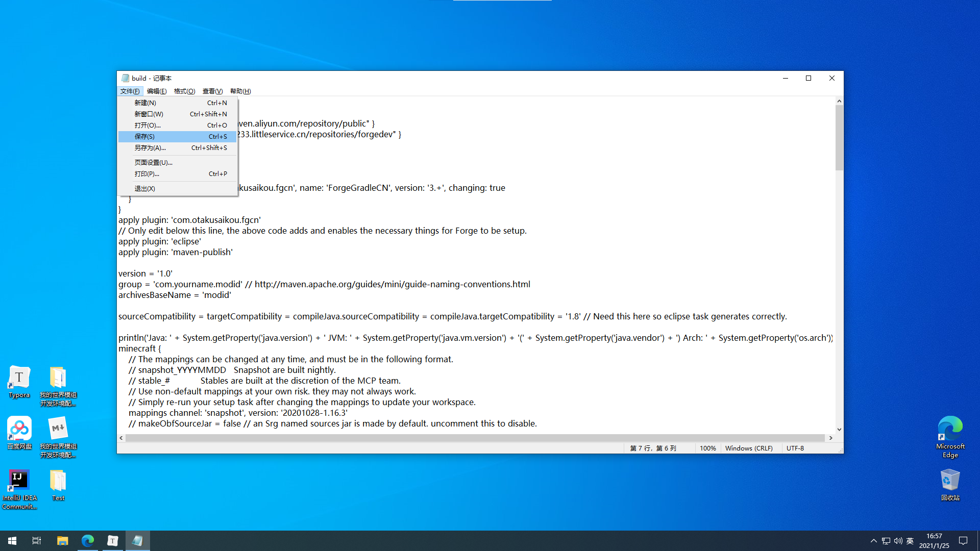This screenshot has width=980, height=551.
Task: Click vertical scrollbar down arrow
Action: (x=839, y=430)
